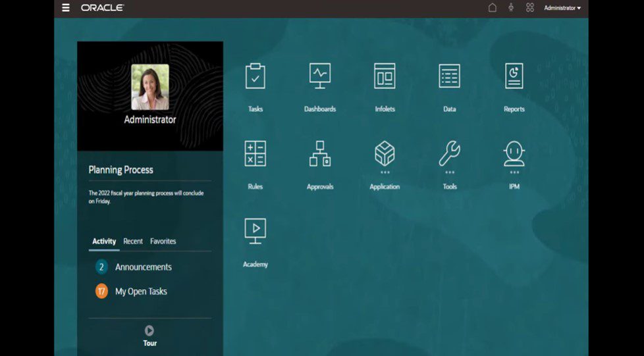Click the Tour label
This screenshot has width=644, height=356.
click(x=150, y=343)
